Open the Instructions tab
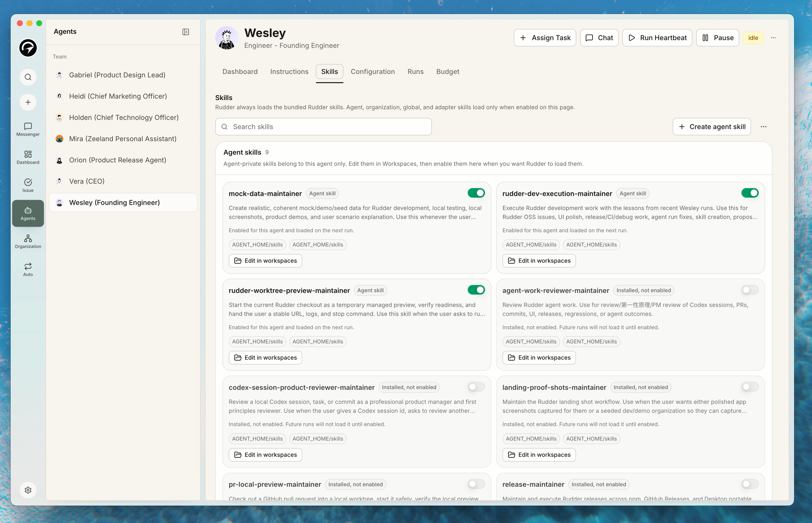This screenshot has width=812, height=523. [289, 72]
